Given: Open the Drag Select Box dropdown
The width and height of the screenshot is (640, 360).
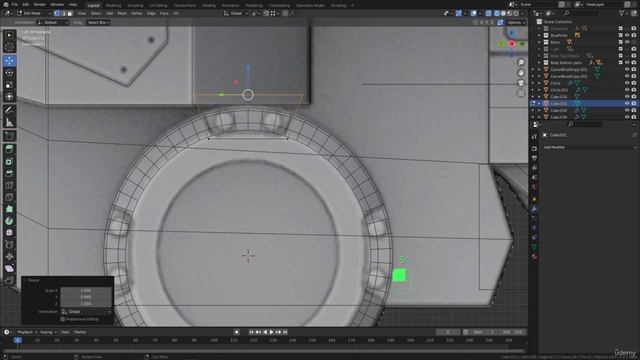Looking at the screenshot, I should pyautogui.click(x=98, y=22).
